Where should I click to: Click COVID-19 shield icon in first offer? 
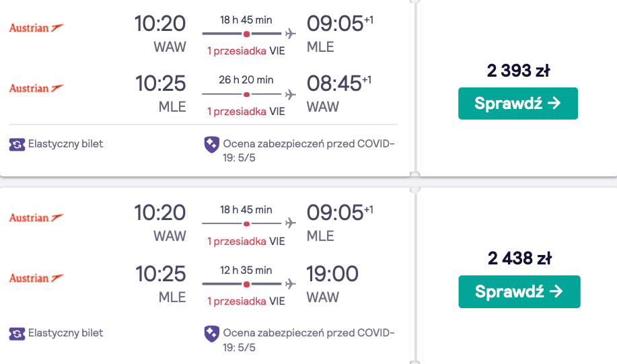tap(211, 145)
